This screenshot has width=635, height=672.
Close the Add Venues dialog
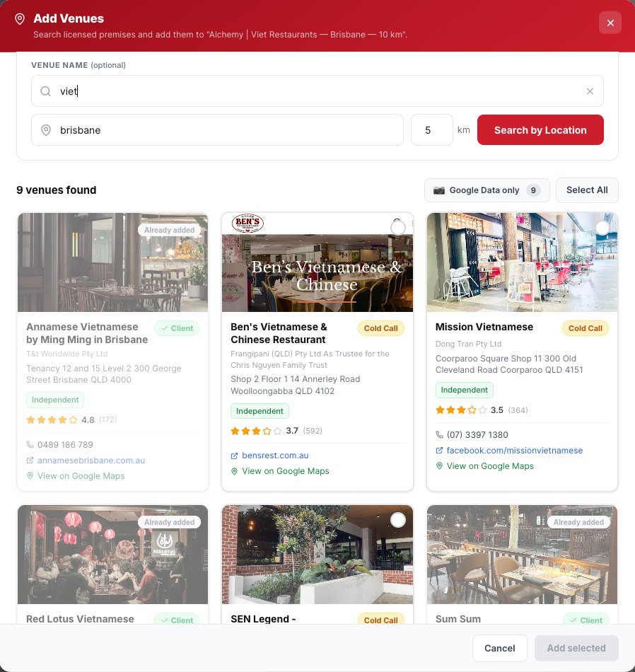coord(610,23)
